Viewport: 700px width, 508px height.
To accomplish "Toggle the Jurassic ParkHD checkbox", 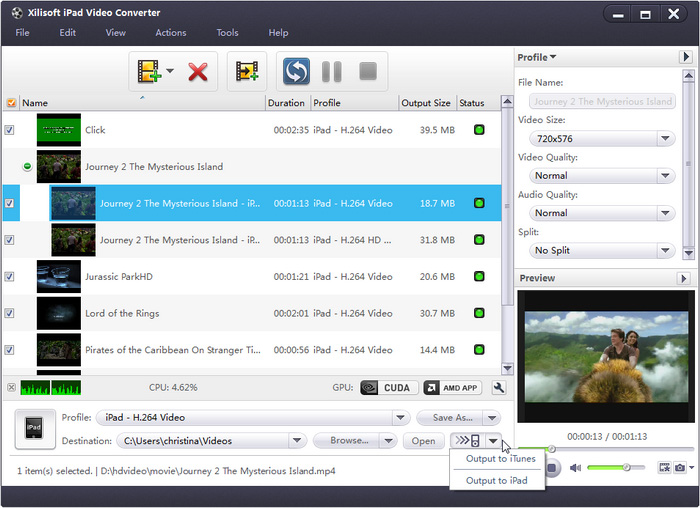I will (x=10, y=277).
